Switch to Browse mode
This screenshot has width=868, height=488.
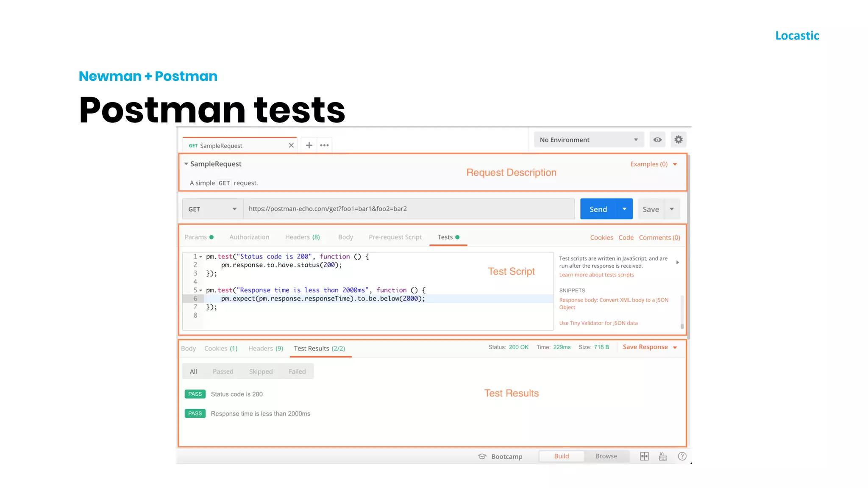(606, 456)
